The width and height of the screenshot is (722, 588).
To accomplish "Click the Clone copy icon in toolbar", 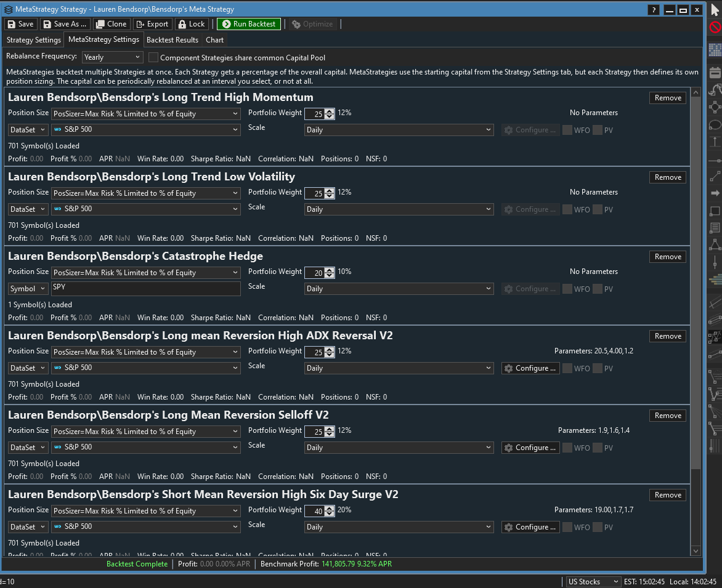I will click(x=100, y=24).
